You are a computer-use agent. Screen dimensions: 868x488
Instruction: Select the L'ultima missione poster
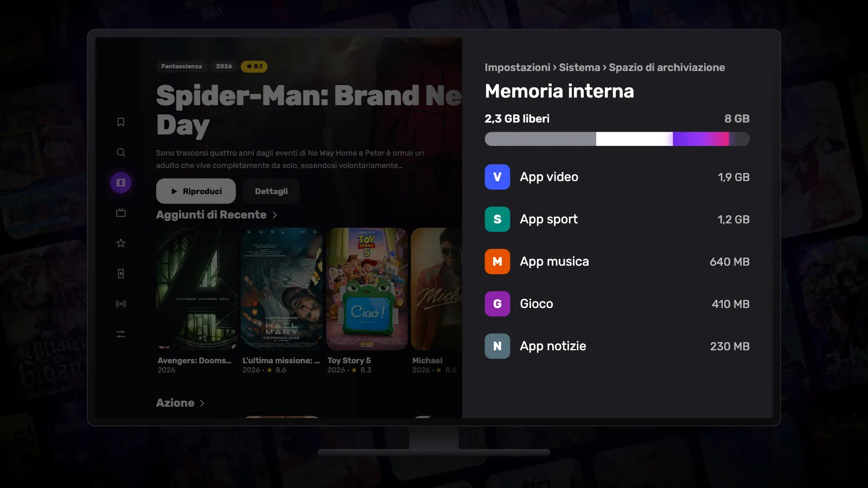[x=282, y=288]
